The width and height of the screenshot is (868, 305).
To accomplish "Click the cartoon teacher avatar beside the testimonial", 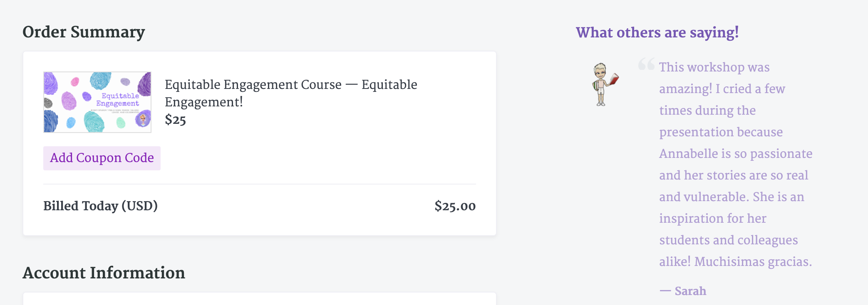I will click(602, 84).
